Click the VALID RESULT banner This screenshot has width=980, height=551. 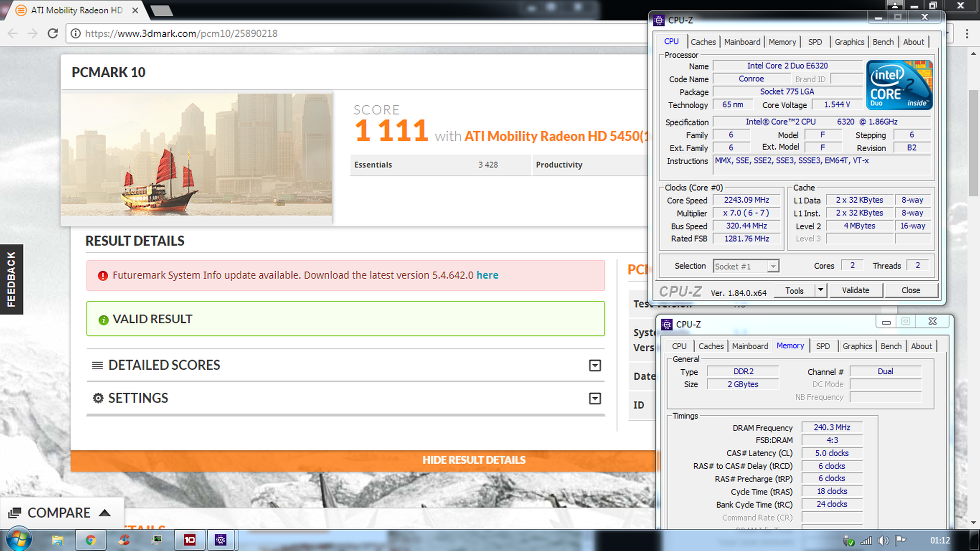(346, 319)
